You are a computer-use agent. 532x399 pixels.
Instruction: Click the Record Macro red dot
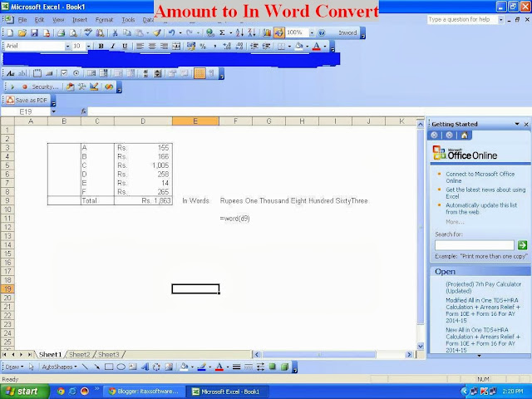coord(24,86)
